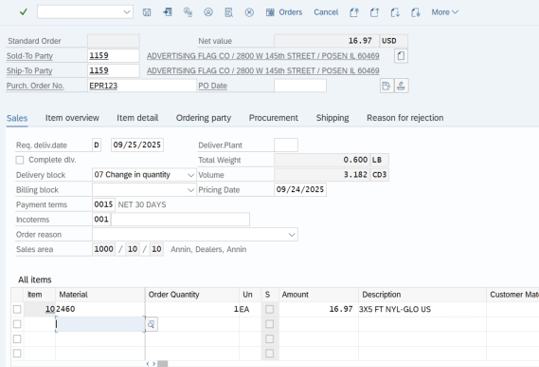The height and width of the screenshot is (367, 539).
Task: Toggle the Complete dlv. checkbox
Action: [x=20, y=160]
